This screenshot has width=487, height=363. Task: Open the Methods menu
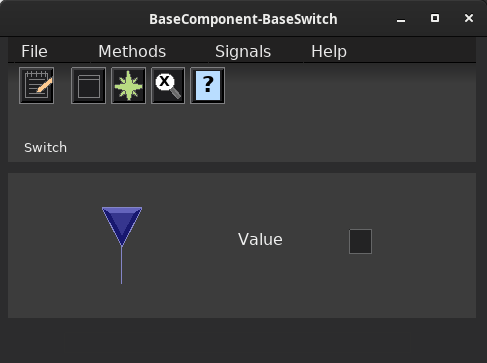[x=132, y=51]
